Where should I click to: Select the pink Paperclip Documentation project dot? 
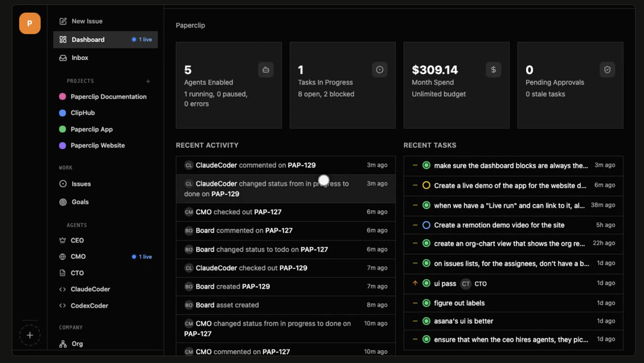62,97
